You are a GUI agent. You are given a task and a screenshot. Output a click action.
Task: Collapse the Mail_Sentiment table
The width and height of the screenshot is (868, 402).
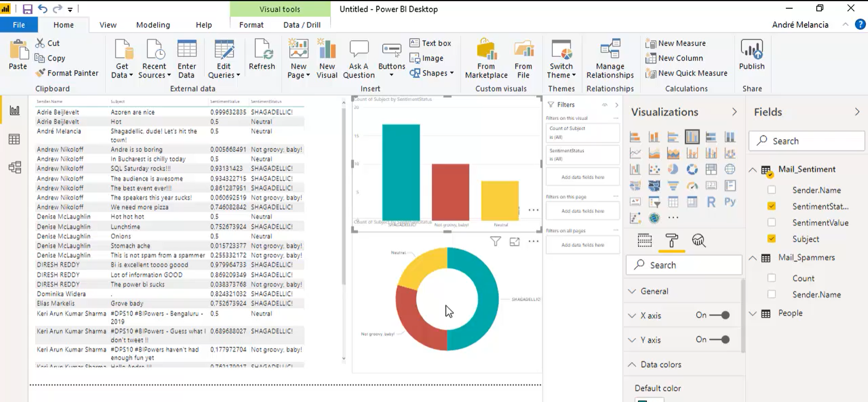[x=753, y=169]
